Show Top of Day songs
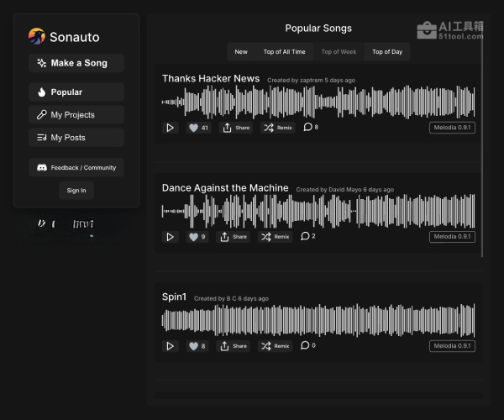Screen dimensions: 504x420 pos(387,52)
